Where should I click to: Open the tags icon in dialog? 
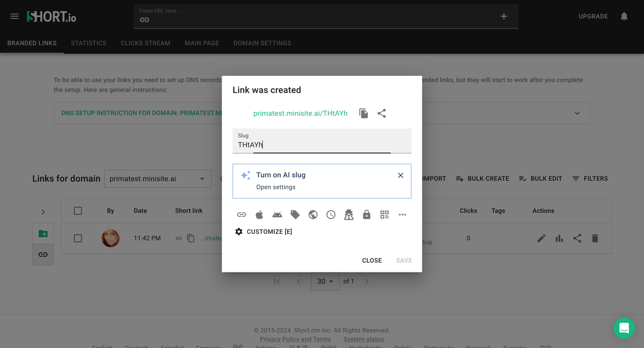295,214
